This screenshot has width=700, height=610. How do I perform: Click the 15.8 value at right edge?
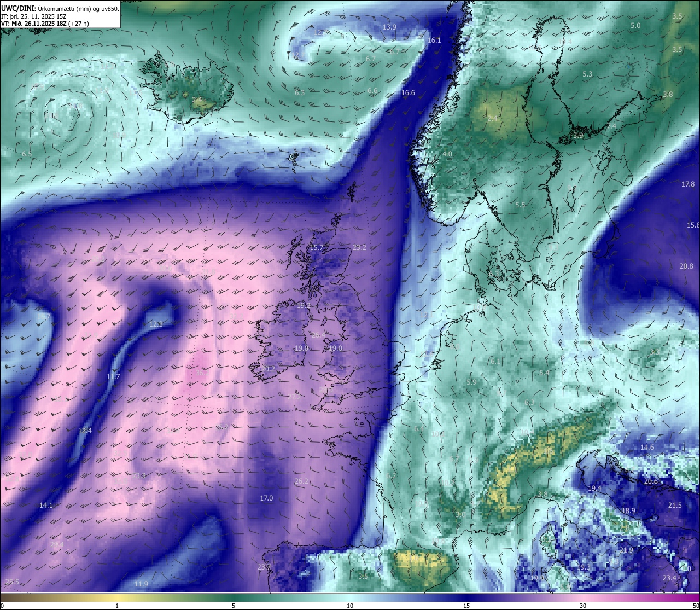click(693, 225)
